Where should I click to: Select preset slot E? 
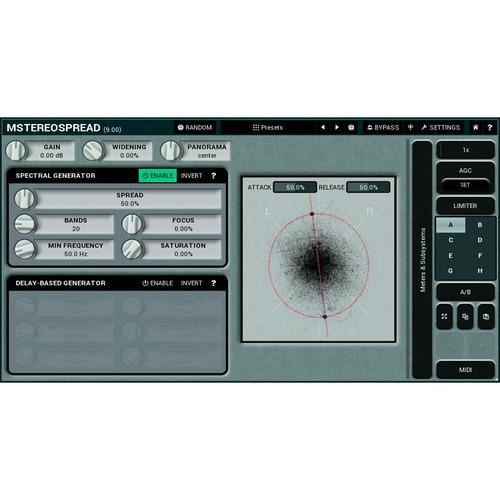(451, 255)
